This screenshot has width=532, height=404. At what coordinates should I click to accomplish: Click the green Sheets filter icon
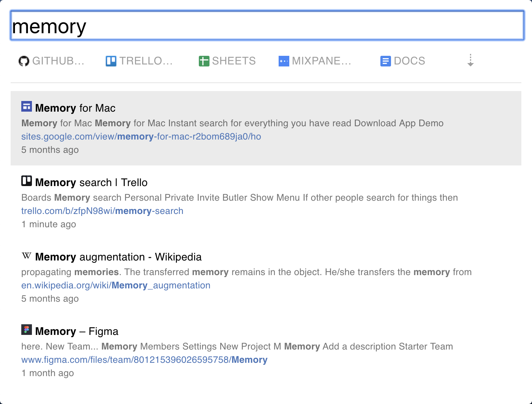pyautogui.click(x=204, y=61)
